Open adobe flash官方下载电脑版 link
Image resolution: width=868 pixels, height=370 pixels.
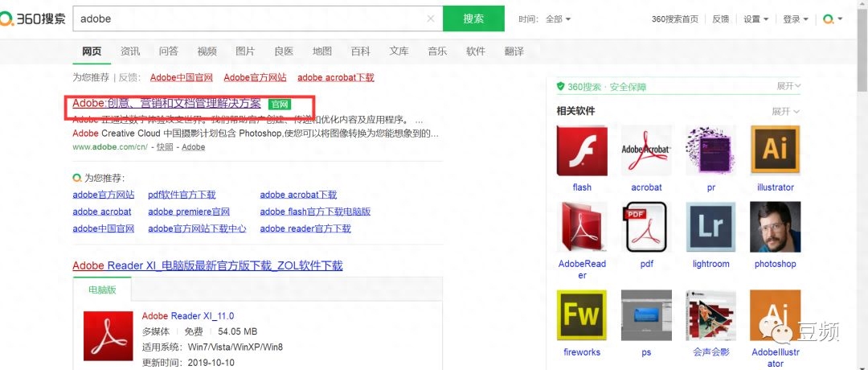[x=316, y=212]
